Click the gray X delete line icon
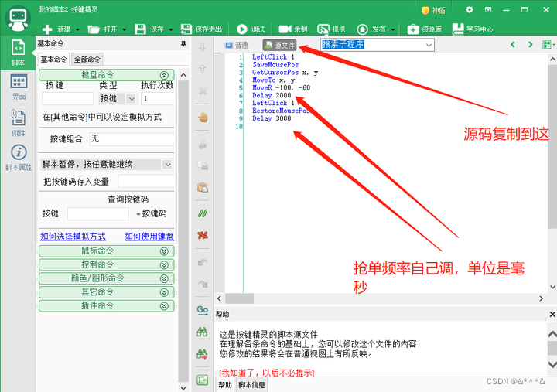This screenshot has width=557, height=392. pyautogui.click(x=203, y=91)
